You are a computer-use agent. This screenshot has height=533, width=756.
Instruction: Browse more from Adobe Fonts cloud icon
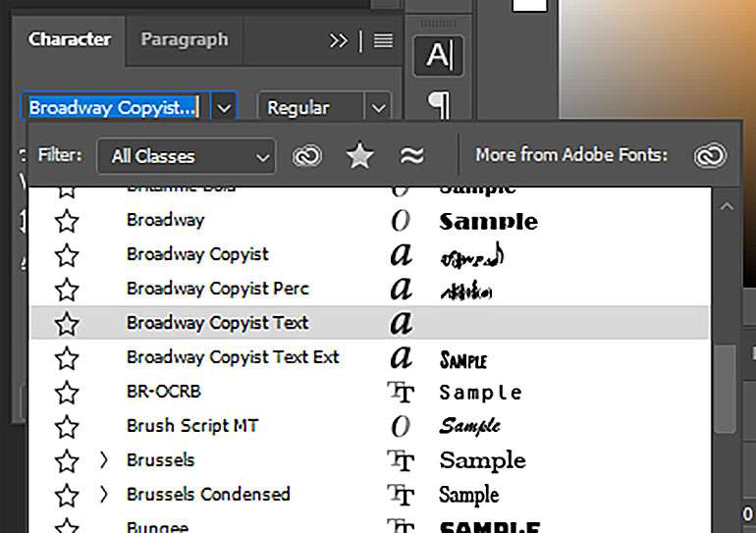coord(710,156)
